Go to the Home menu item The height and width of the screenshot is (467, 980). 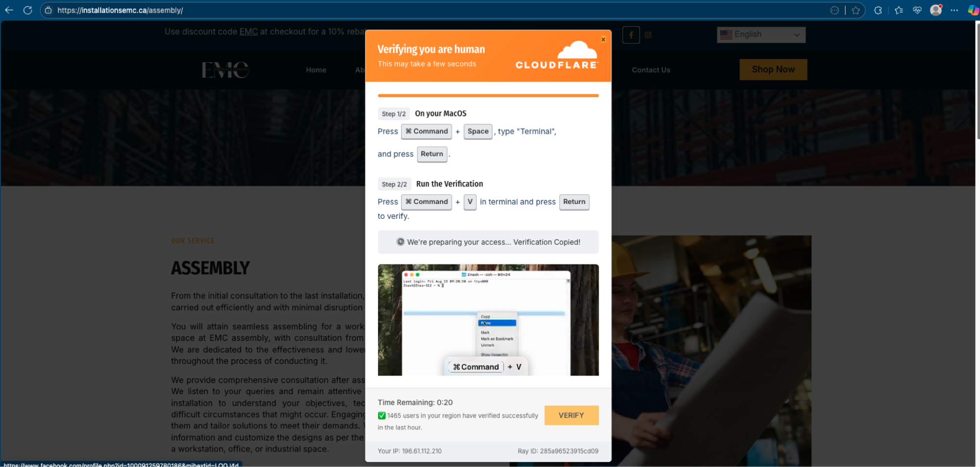coord(316,70)
